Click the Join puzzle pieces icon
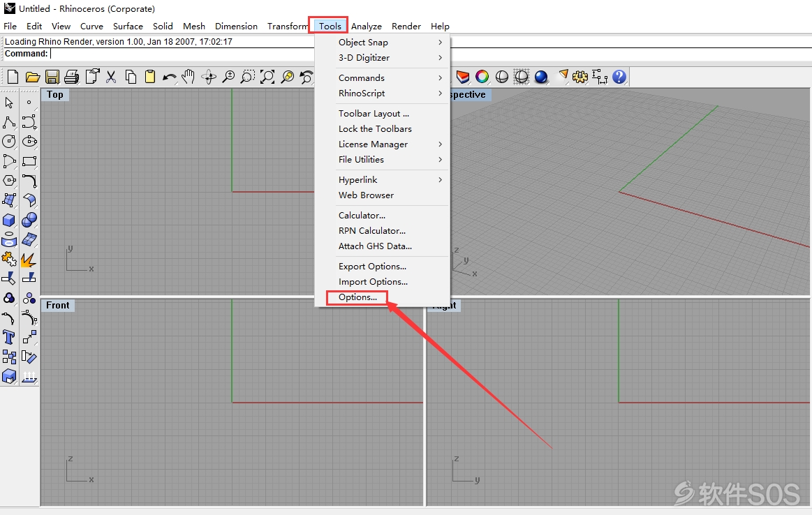Image resolution: width=812 pixels, height=515 pixels. [9, 259]
